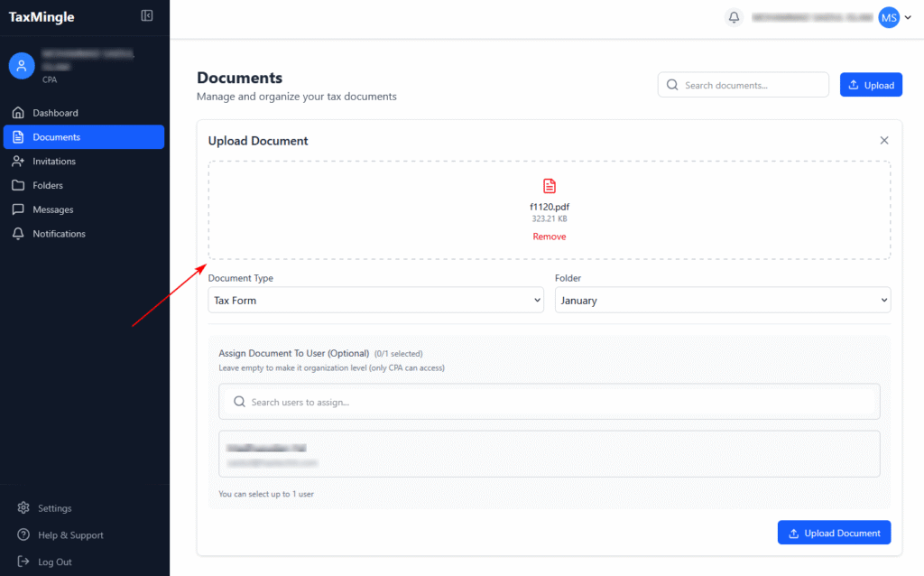This screenshot has height=576, width=924.
Task: Close the Upload Document panel
Action: pyautogui.click(x=884, y=140)
